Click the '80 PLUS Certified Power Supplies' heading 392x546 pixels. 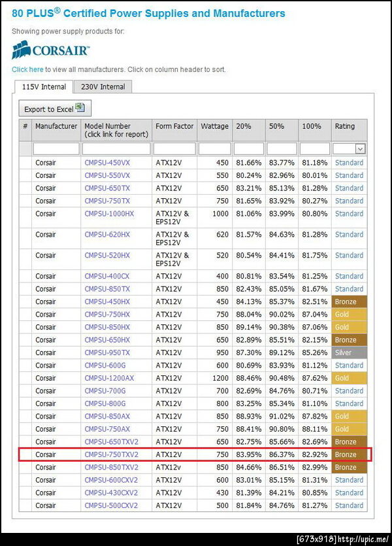click(x=148, y=13)
